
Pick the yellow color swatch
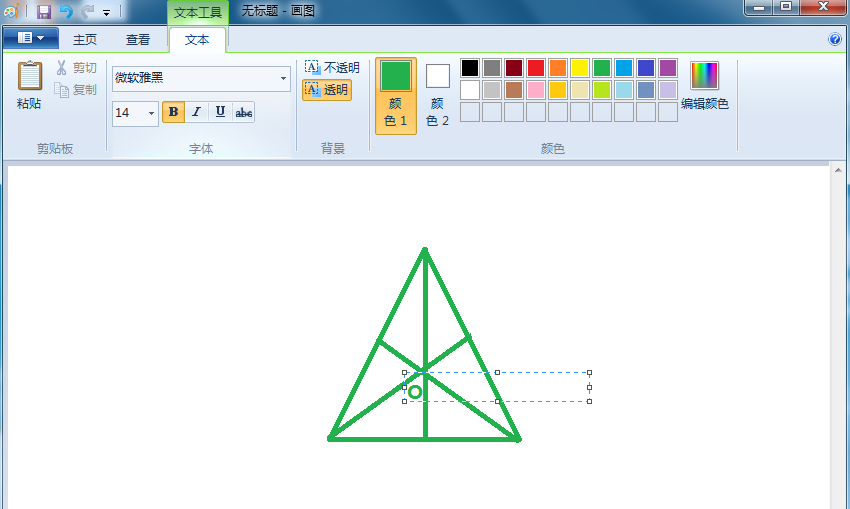coord(579,68)
